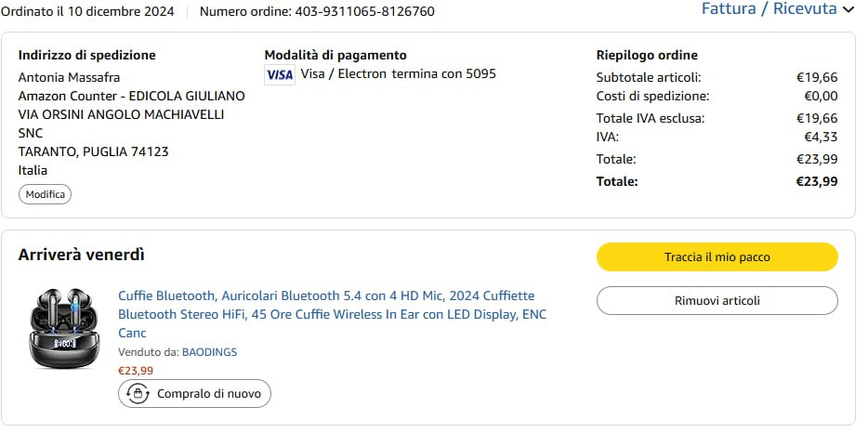
Task: Click the Arriverà venerdì delivery heading
Action: coord(82,255)
